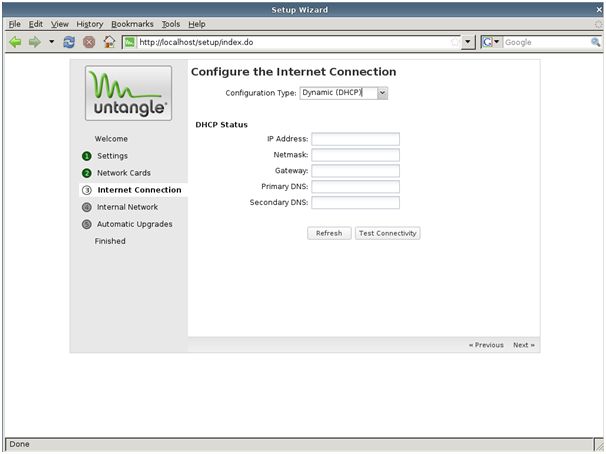The height and width of the screenshot is (454, 606).
Task: Open the Tools menu
Action: tap(170, 24)
